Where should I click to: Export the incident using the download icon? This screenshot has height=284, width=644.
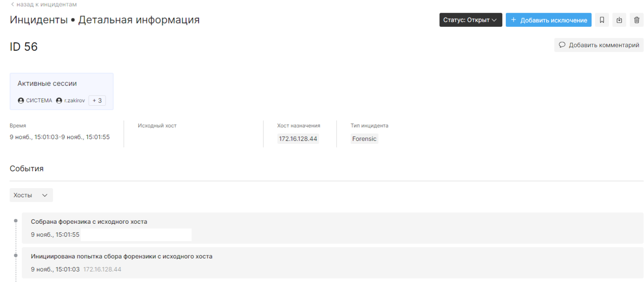(619, 20)
